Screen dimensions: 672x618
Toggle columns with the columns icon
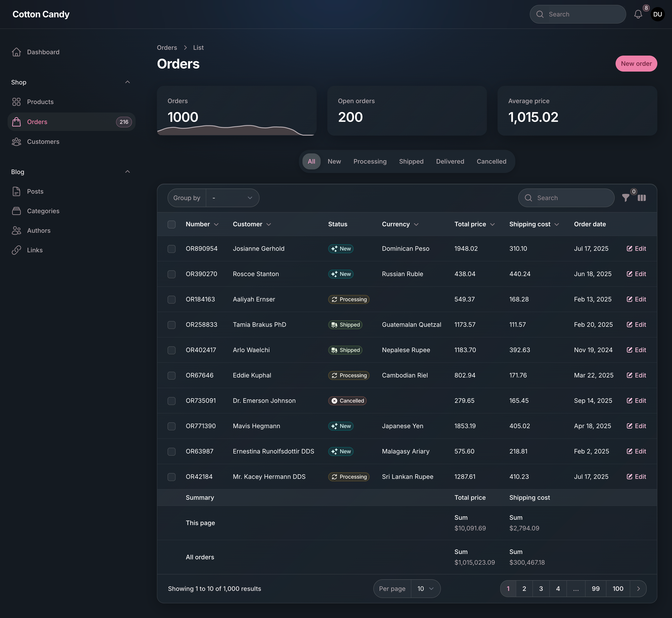click(642, 198)
